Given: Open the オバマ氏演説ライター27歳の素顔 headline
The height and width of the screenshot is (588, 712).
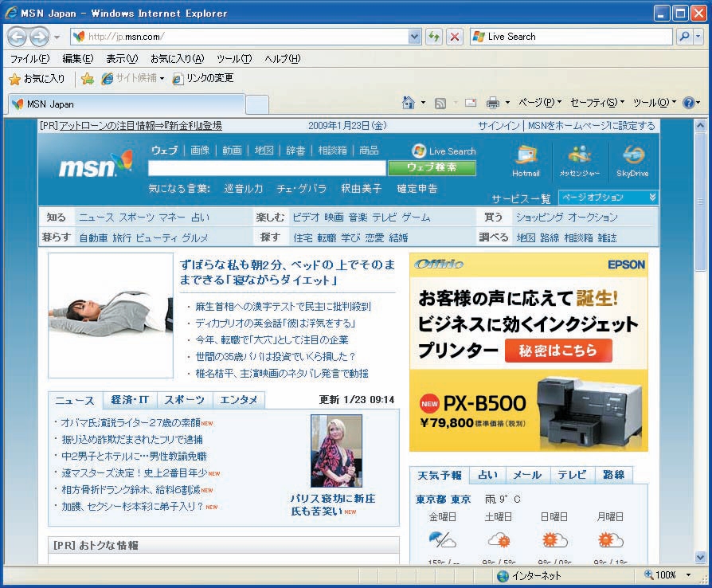Looking at the screenshot, I should (131, 422).
